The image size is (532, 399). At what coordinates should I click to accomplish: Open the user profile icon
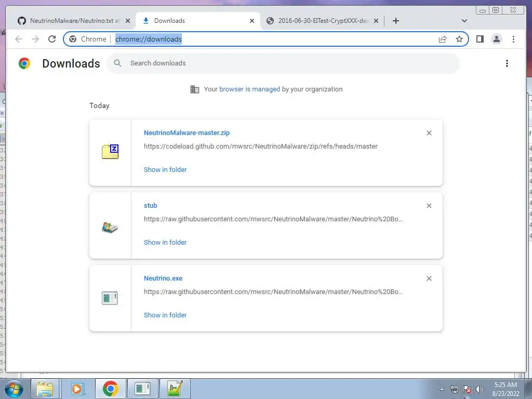496,39
